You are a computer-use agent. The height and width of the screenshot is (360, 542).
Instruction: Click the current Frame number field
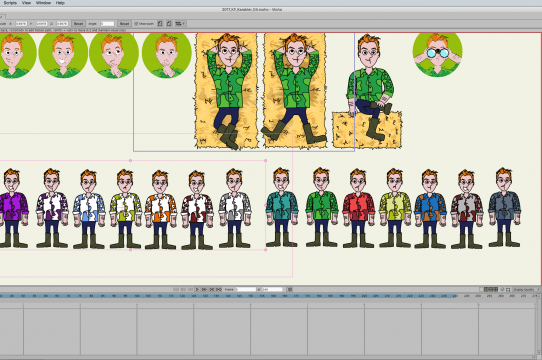pos(246,289)
